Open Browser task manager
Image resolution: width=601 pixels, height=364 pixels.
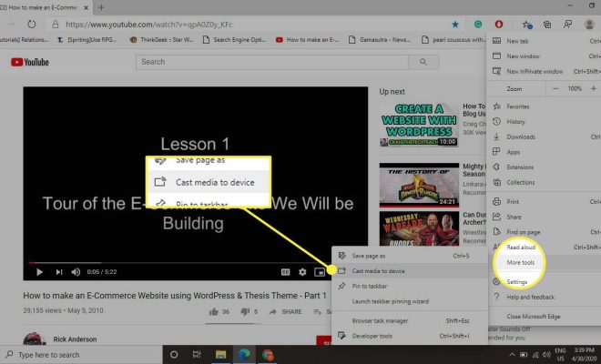[x=410, y=320]
